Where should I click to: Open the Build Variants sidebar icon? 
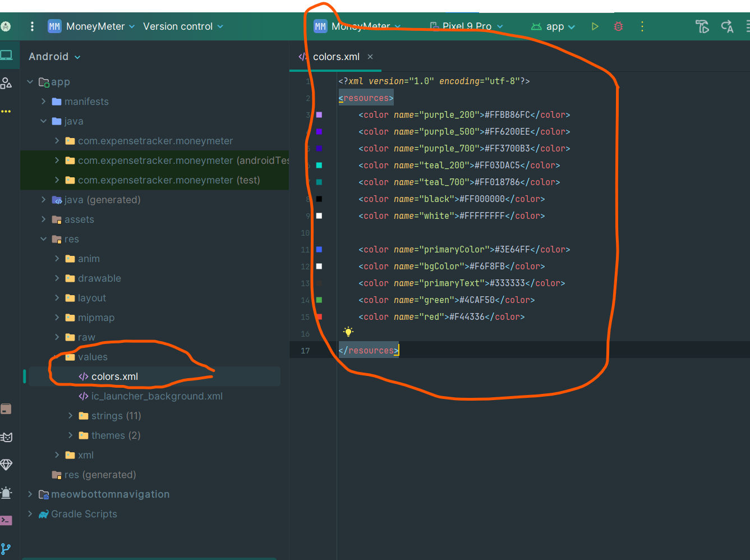click(6, 409)
